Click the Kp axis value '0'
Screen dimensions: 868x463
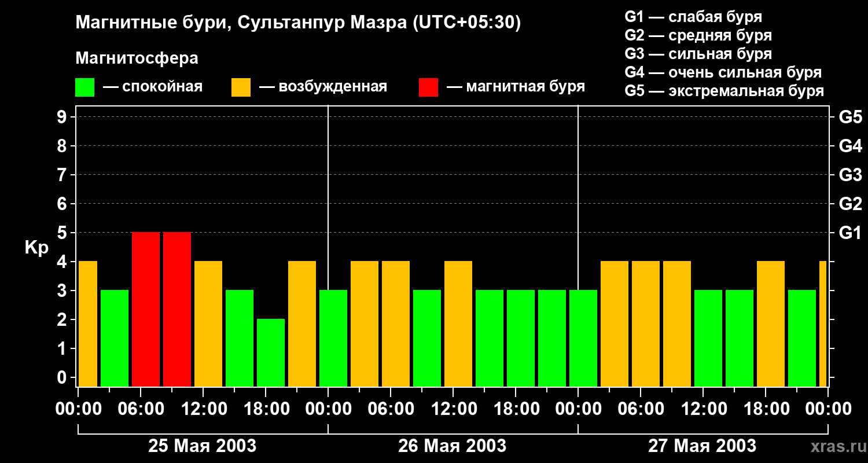click(x=62, y=378)
